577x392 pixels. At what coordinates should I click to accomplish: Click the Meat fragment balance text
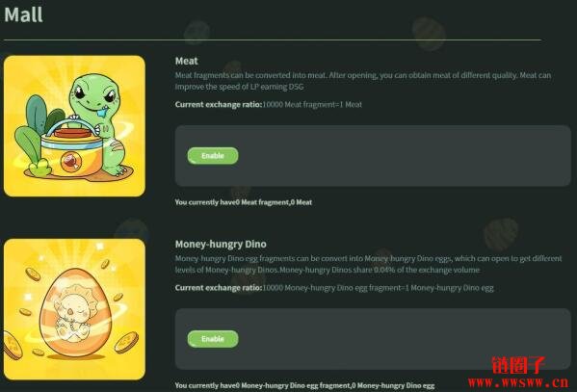click(244, 202)
